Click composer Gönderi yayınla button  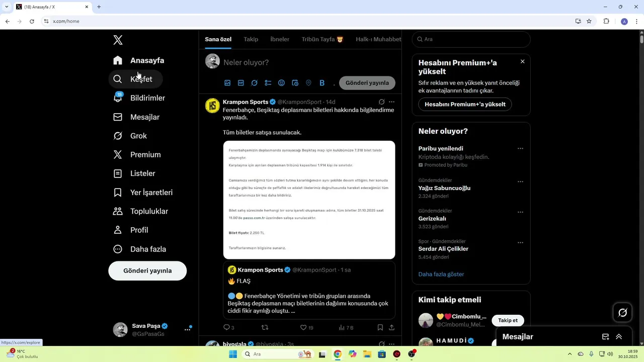[367, 83]
